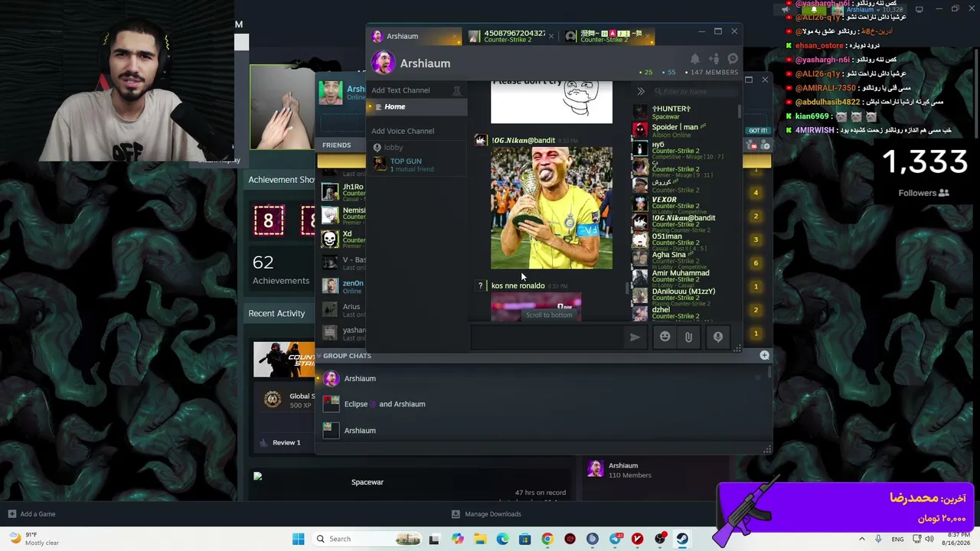Click the send message arrow button
Image resolution: width=980 pixels, height=551 pixels.
click(635, 337)
